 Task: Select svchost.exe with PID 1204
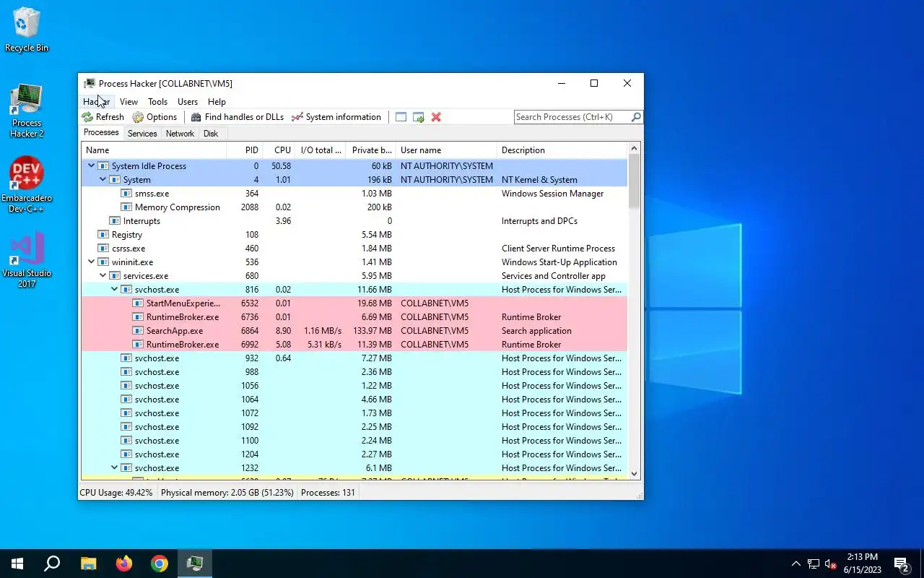coord(354,454)
